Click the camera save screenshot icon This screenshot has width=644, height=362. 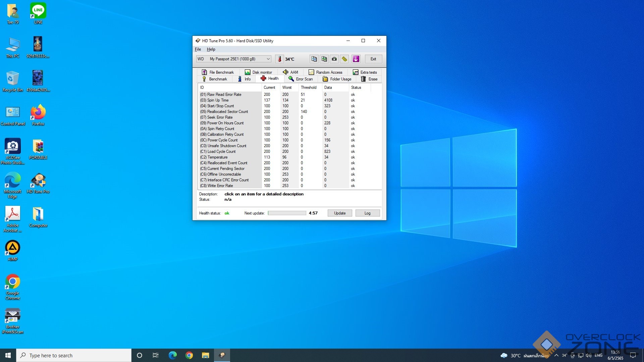click(x=334, y=59)
